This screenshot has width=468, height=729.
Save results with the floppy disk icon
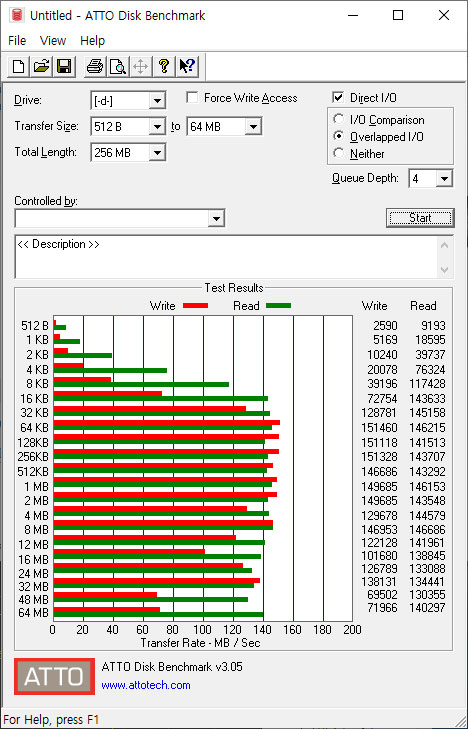64,66
